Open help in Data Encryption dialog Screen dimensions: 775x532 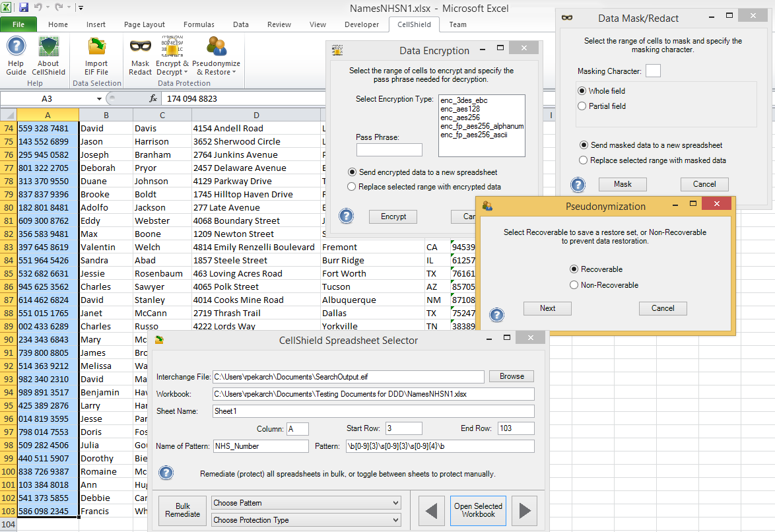point(347,216)
